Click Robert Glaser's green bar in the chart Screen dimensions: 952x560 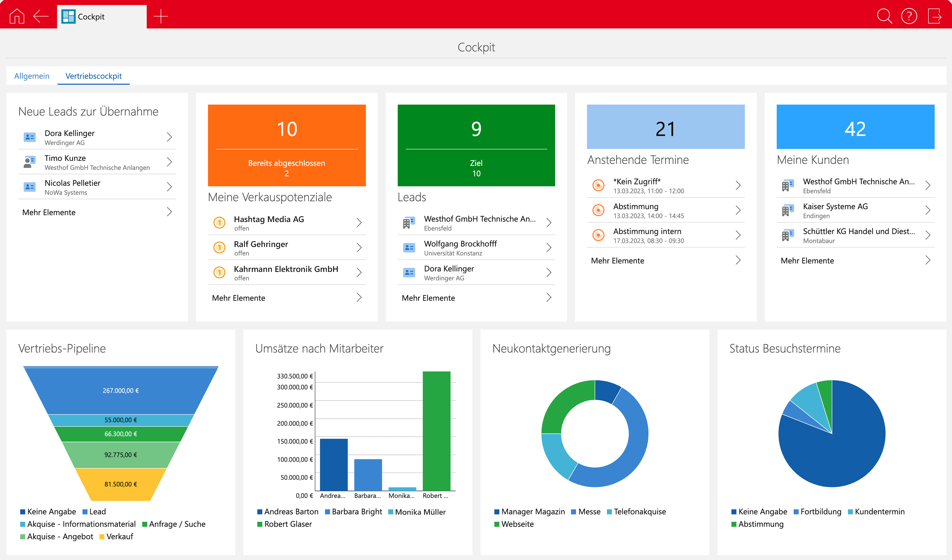(436, 431)
